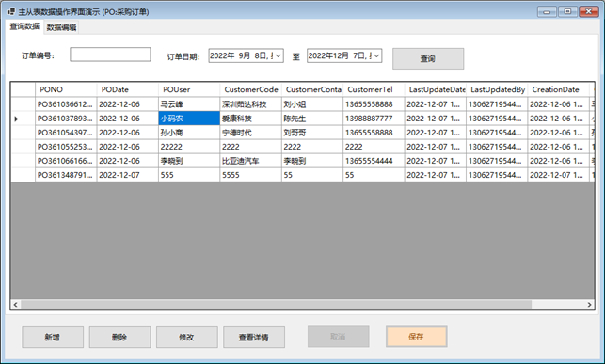Screen dimensions: 605x364
Task: Select the 深圳茹达科技 cell
Action: tap(251, 104)
